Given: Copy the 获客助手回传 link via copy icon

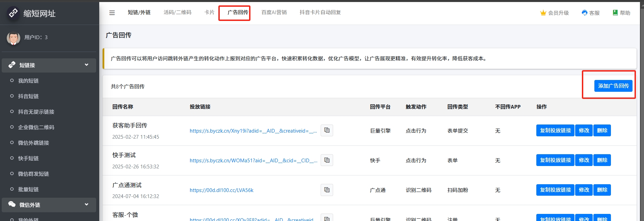Looking at the screenshot, I should [x=327, y=130].
